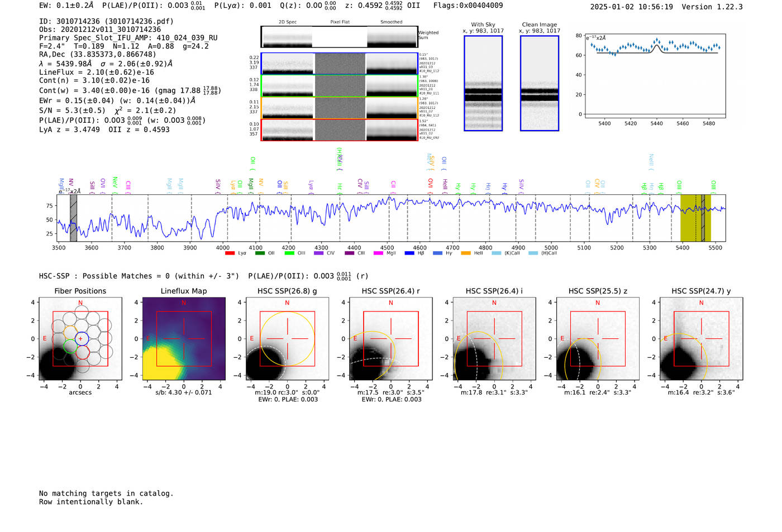Select the Weighted Sum 2D spectrum row
Screen dimensions: 782x532
click(x=339, y=37)
